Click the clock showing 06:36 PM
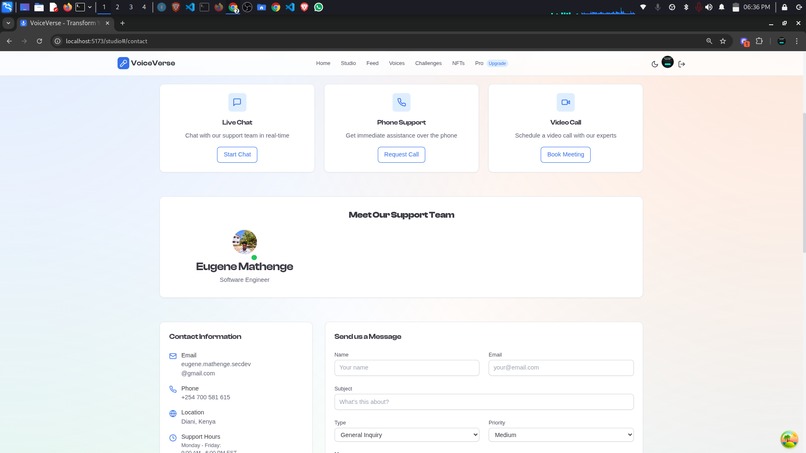This screenshot has width=806, height=453. pyautogui.click(x=757, y=7)
